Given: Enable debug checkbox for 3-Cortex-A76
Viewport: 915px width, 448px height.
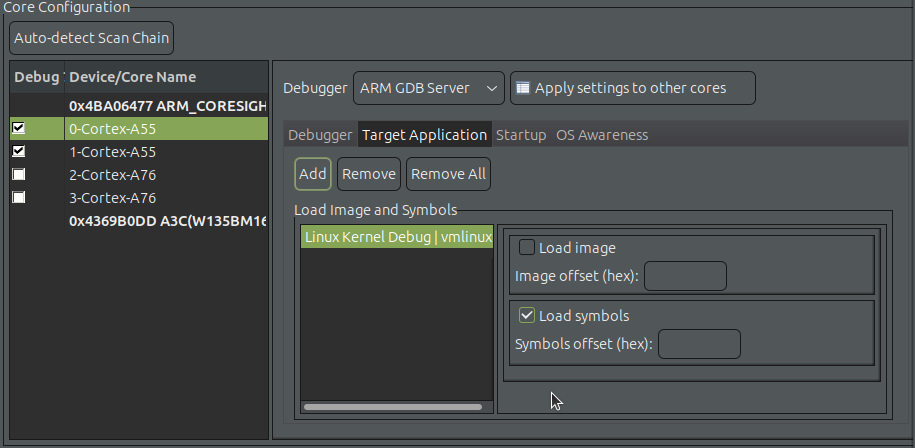Looking at the screenshot, I should pos(18,198).
